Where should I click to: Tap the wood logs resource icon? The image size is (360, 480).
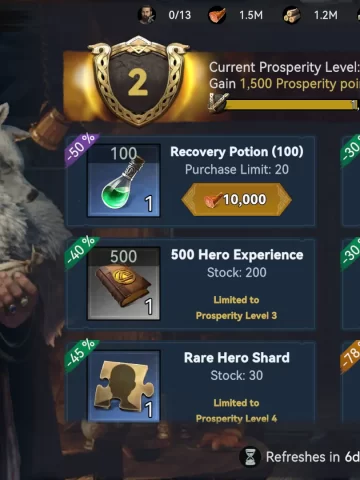coord(292,15)
